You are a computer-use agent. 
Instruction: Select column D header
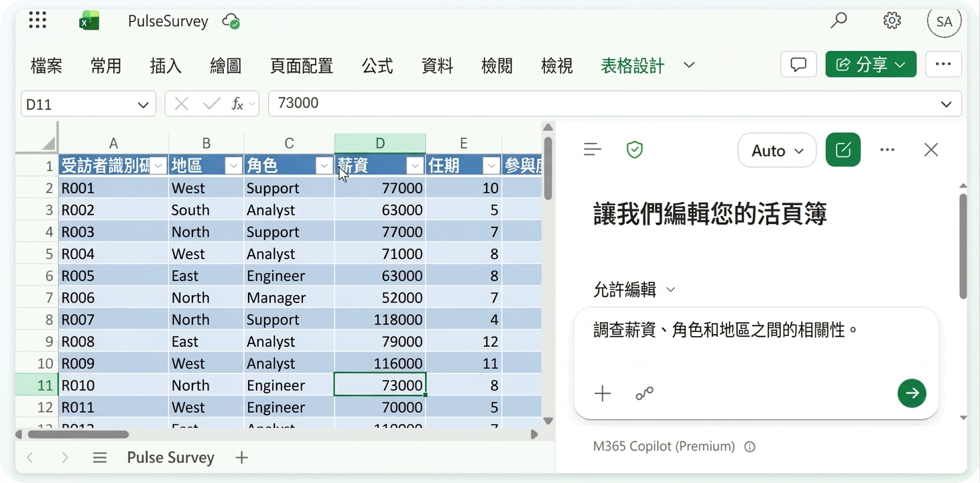[x=380, y=143]
